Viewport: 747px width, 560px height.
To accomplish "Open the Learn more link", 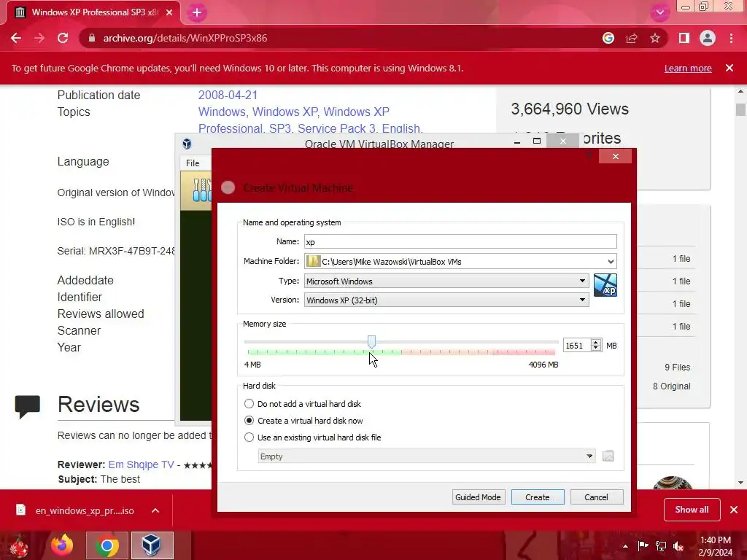I will [688, 68].
